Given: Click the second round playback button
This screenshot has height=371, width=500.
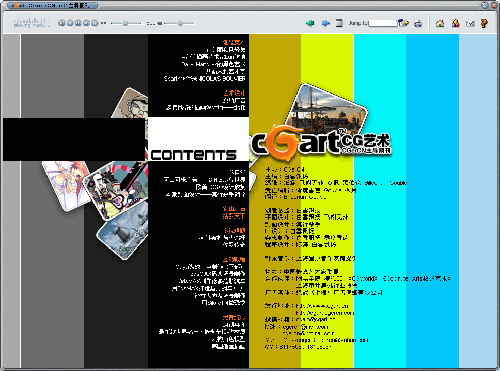Looking at the screenshot, I should [70, 23].
